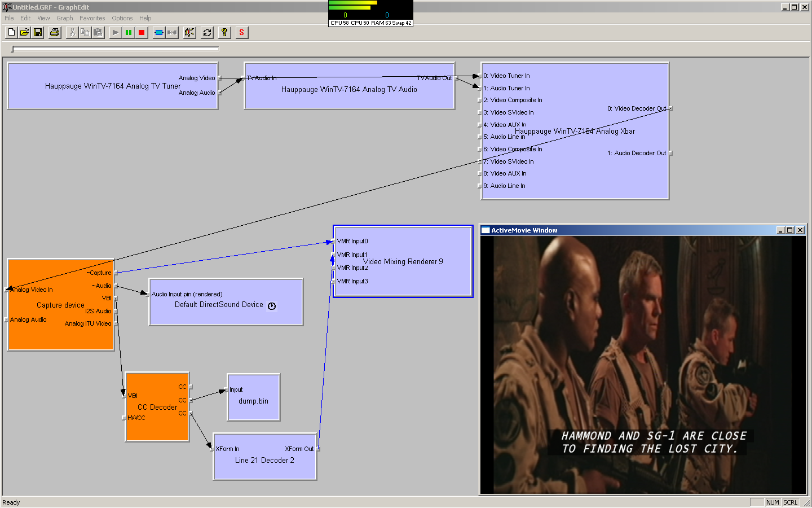Stop the graph with red square button
The image size is (812, 508).
coord(142,32)
